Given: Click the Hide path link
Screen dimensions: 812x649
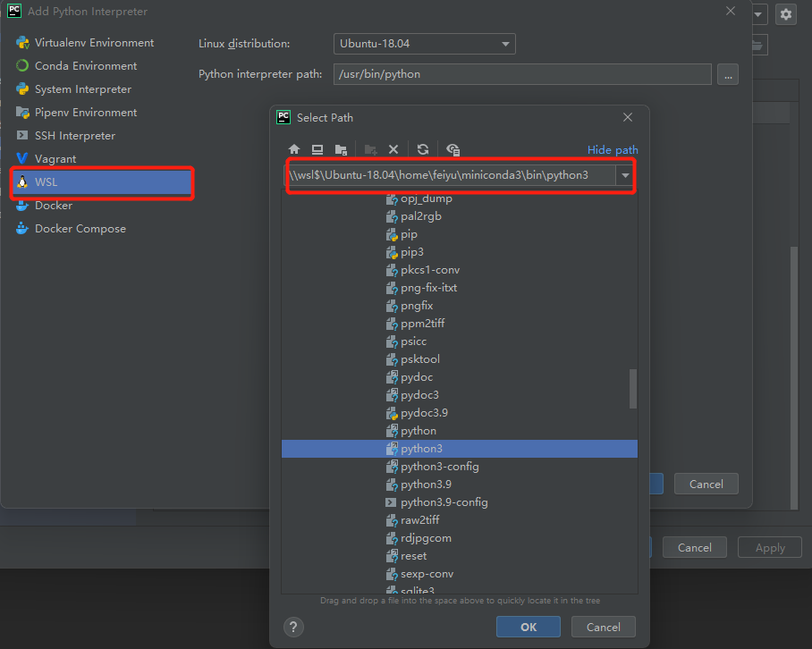Looking at the screenshot, I should (x=613, y=149).
